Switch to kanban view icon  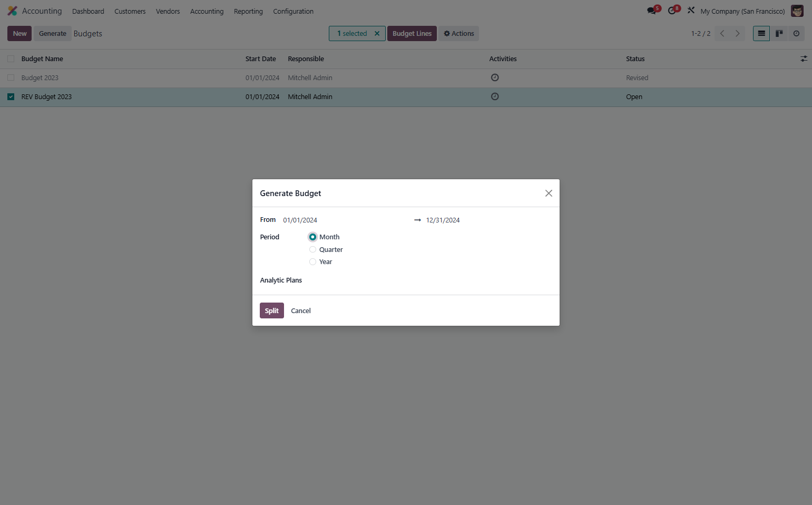(779, 33)
